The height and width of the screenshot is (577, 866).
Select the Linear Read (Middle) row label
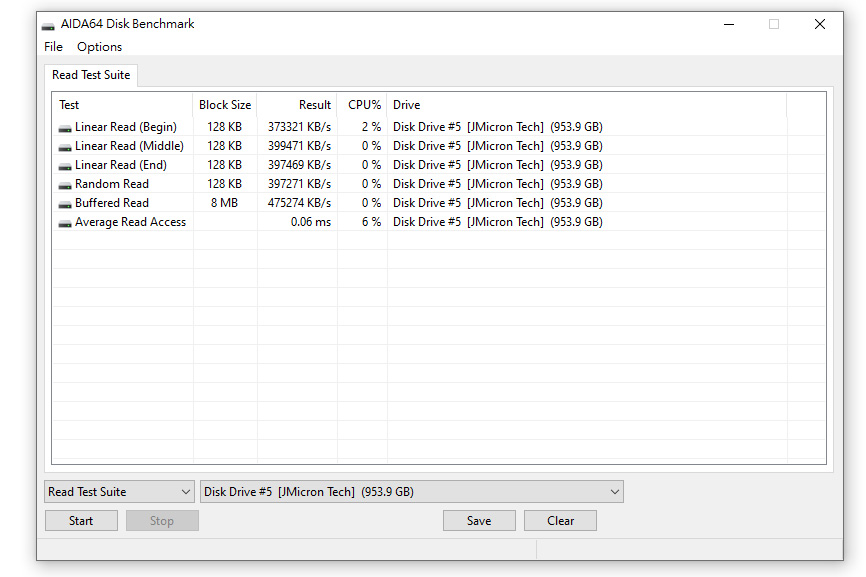[x=129, y=146]
